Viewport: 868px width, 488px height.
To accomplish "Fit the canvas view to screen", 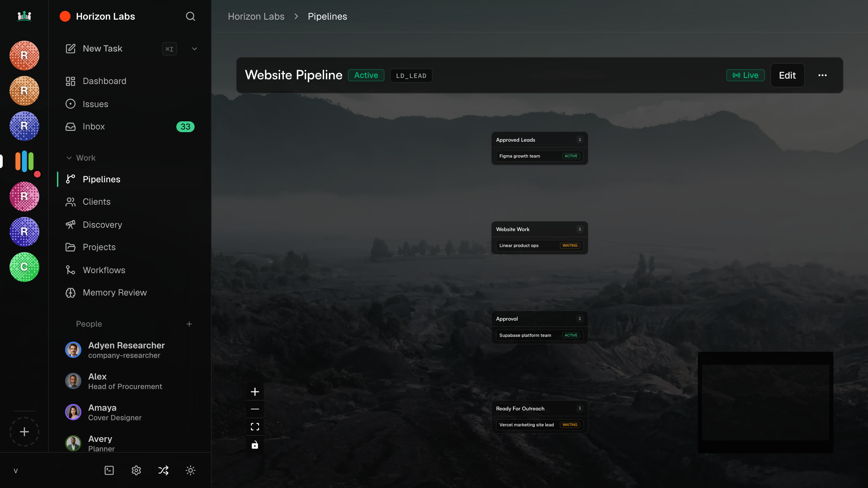I will (x=255, y=427).
